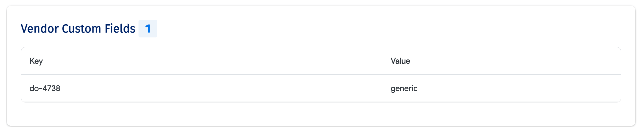Select the Key column header
644x132 pixels.
tap(36, 61)
